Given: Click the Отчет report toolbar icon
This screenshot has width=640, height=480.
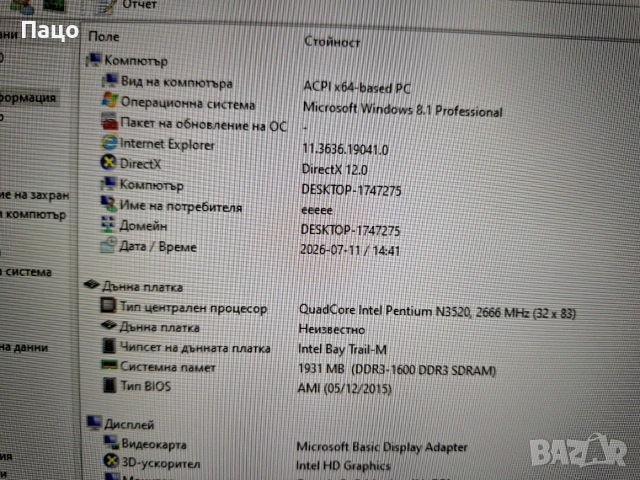Looking at the screenshot, I should coord(105,6).
